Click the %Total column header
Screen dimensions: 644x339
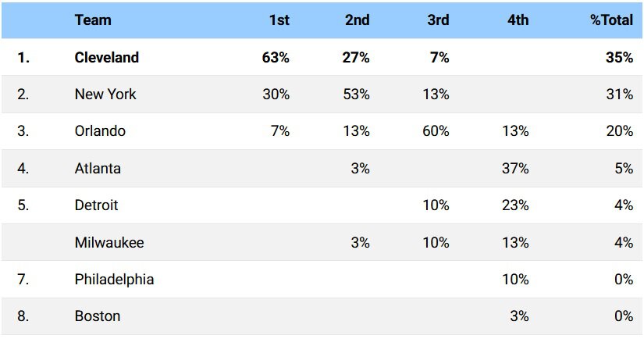[611, 20]
